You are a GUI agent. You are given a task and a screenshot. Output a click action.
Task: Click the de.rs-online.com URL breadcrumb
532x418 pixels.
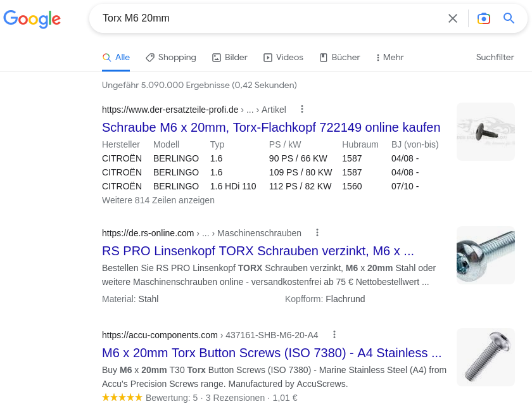tap(201, 233)
